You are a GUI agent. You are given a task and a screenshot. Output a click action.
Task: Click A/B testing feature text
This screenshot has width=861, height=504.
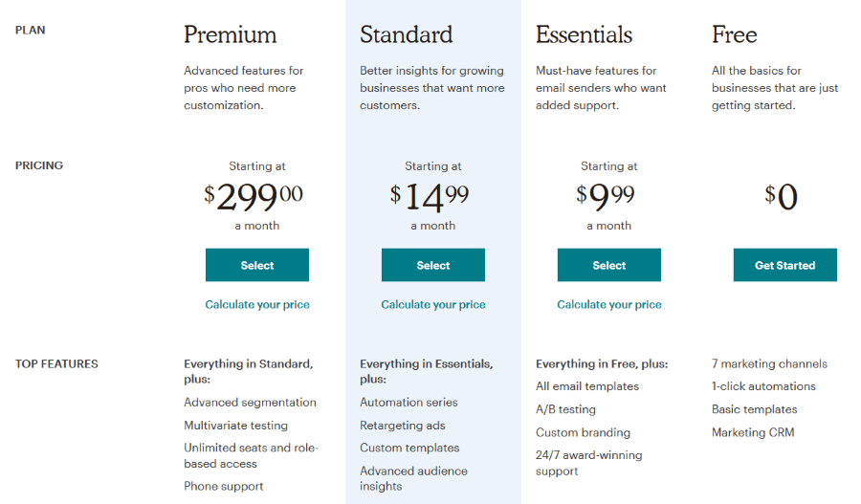[x=565, y=409]
